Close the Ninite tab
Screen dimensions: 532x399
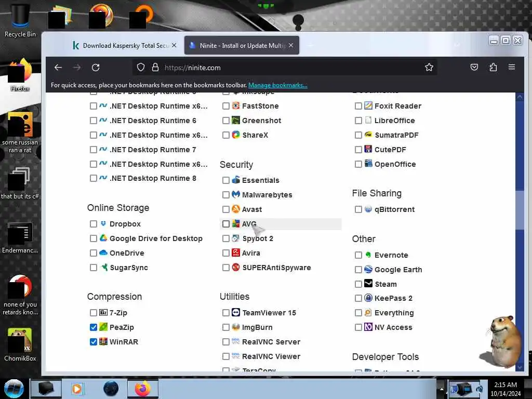tap(291, 45)
